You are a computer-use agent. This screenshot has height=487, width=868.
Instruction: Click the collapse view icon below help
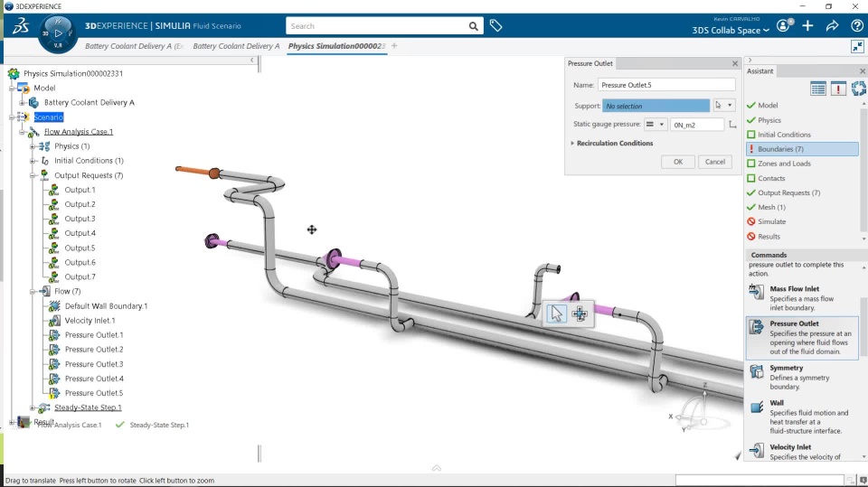tap(857, 46)
